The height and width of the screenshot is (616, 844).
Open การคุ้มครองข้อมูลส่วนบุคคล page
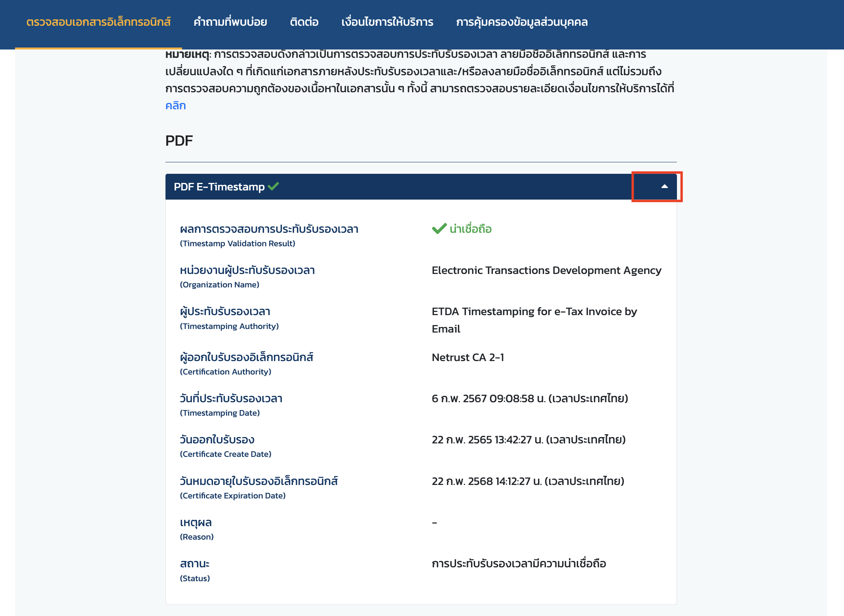522,22
